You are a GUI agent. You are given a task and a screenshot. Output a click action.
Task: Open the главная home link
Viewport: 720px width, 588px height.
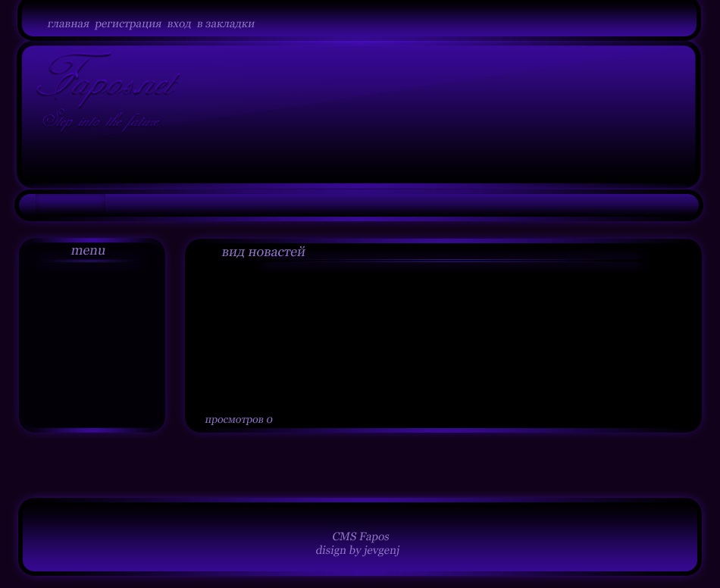click(68, 24)
